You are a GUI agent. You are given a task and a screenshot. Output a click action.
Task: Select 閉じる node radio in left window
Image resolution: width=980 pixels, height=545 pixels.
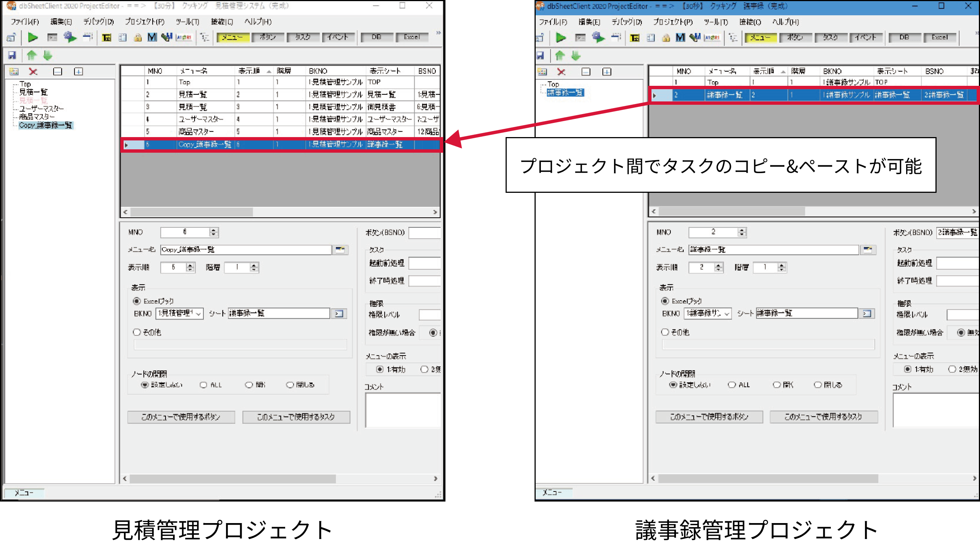[x=290, y=385]
